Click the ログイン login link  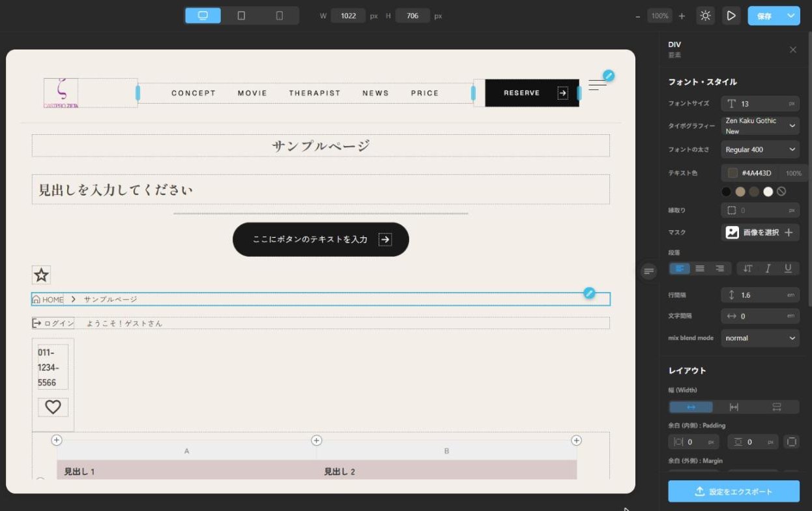tap(53, 323)
